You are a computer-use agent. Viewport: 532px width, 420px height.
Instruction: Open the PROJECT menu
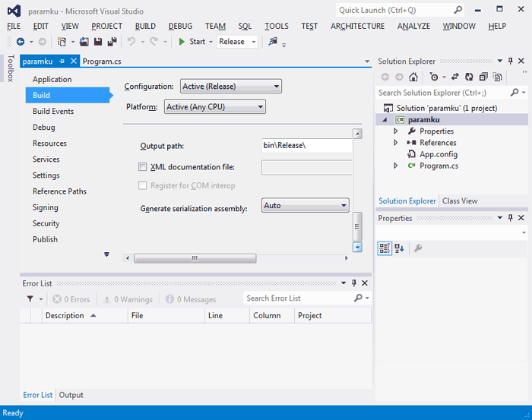tap(106, 26)
